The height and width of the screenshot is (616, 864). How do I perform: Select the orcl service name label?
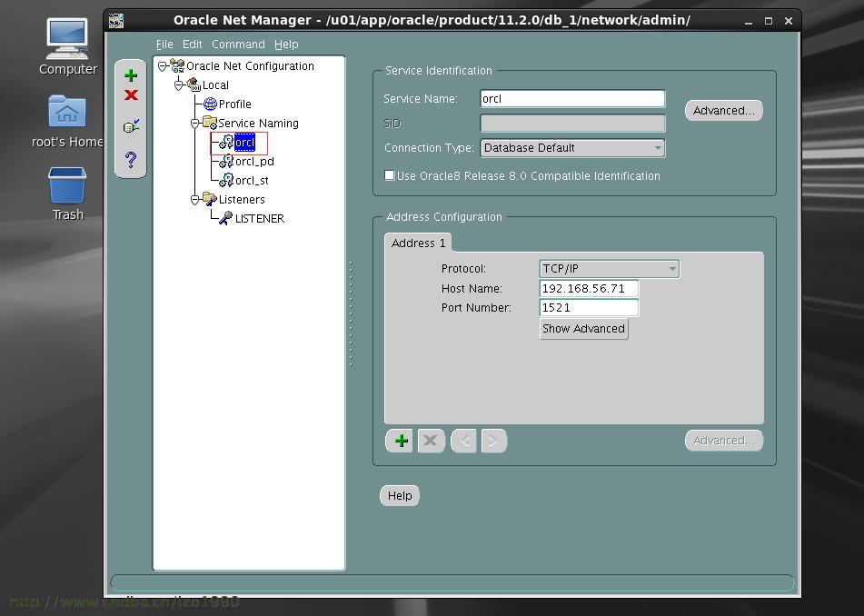pos(244,142)
